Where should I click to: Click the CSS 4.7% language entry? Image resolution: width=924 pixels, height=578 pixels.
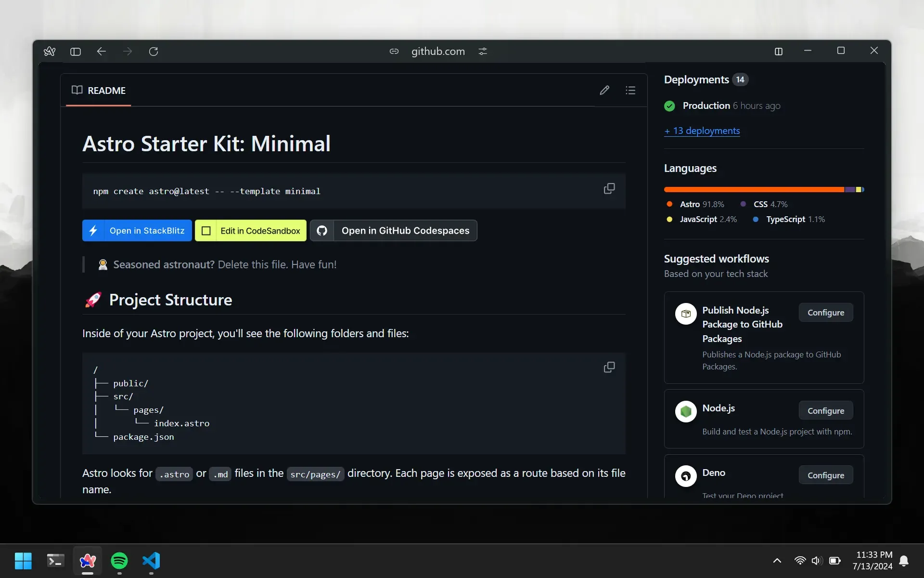[x=764, y=204]
